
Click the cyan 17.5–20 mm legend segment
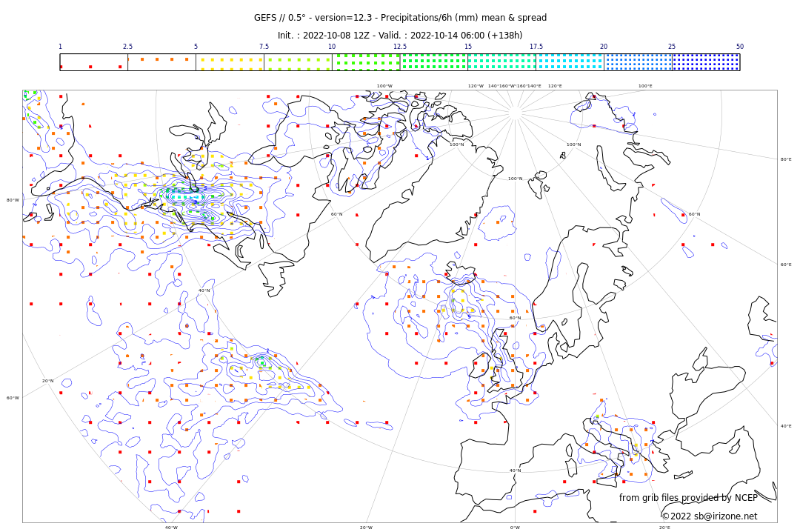(570, 61)
